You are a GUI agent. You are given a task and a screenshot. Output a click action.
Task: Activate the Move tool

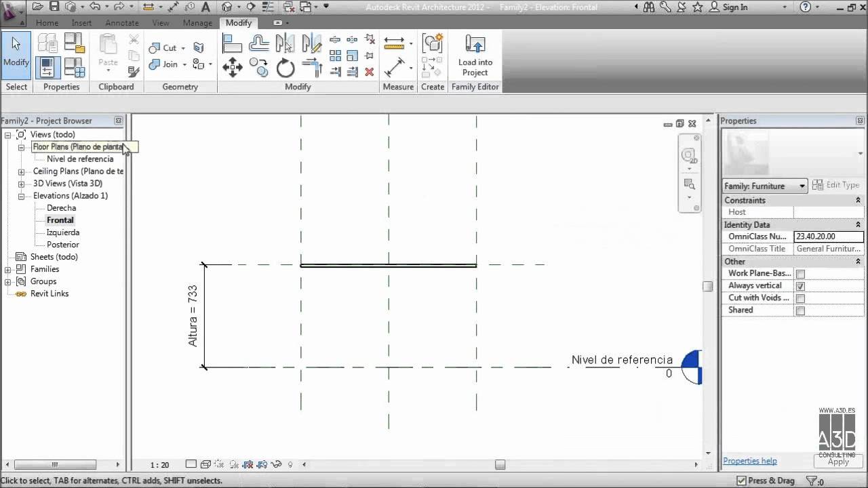[x=233, y=68]
